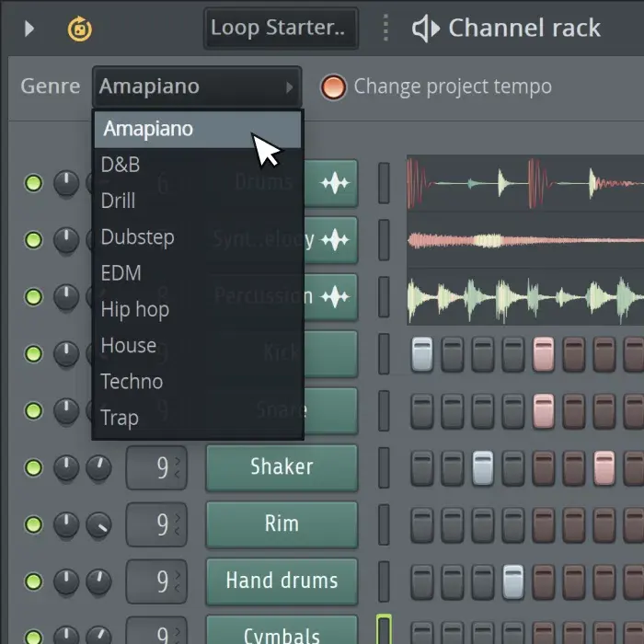This screenshot has height=644, width=644.
Task: Mute the Shaker channel green LED
Action: pos(34,467)
